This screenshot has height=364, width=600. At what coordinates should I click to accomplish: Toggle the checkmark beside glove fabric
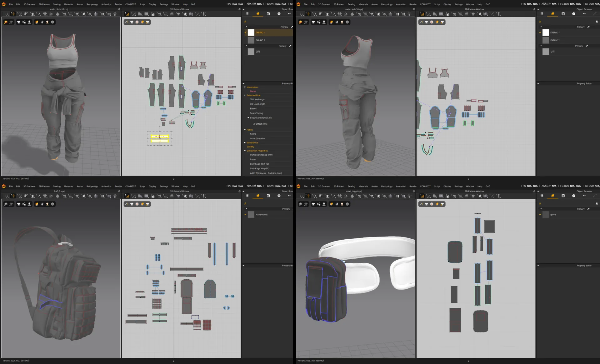point(540,215)
